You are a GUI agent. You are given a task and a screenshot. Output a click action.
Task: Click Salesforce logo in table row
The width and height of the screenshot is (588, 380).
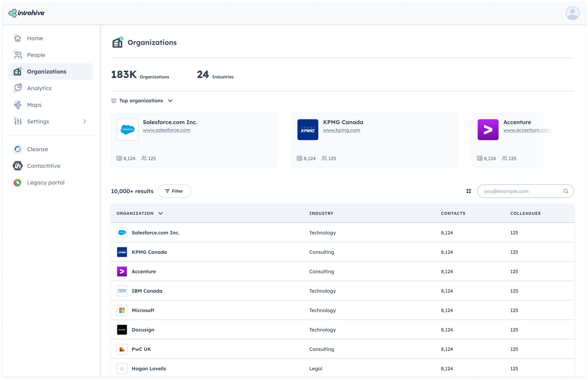pyautogui.click(x=122, y=233)
